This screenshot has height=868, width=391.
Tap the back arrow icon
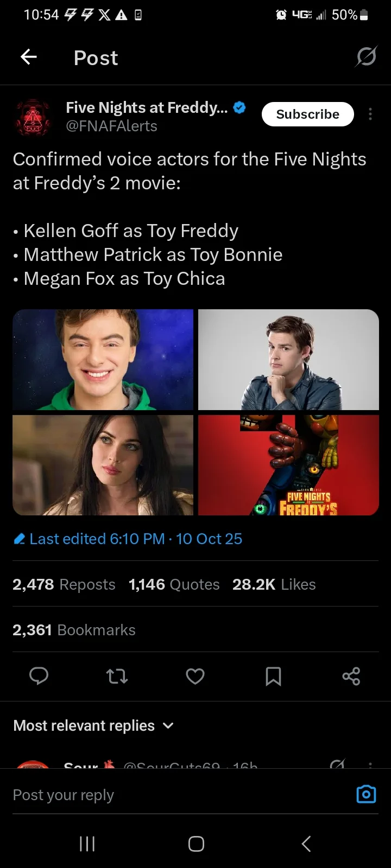coord(29,57)
